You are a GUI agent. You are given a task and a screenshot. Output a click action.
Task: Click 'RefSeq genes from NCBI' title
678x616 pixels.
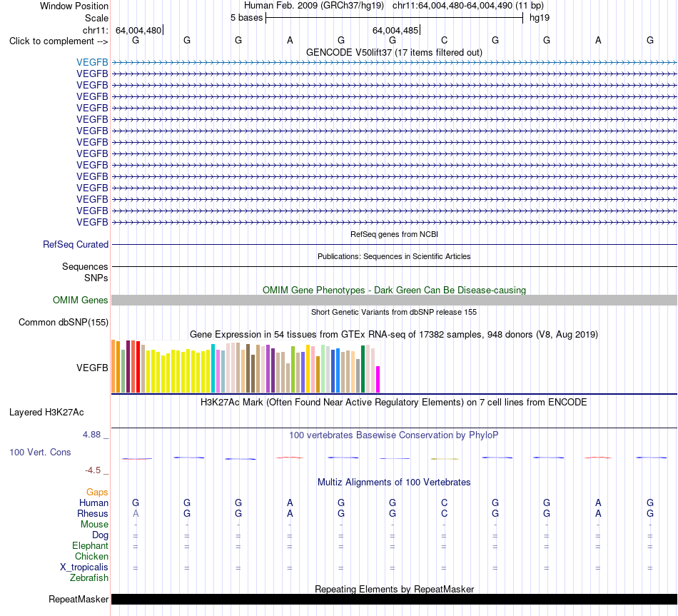394,234
